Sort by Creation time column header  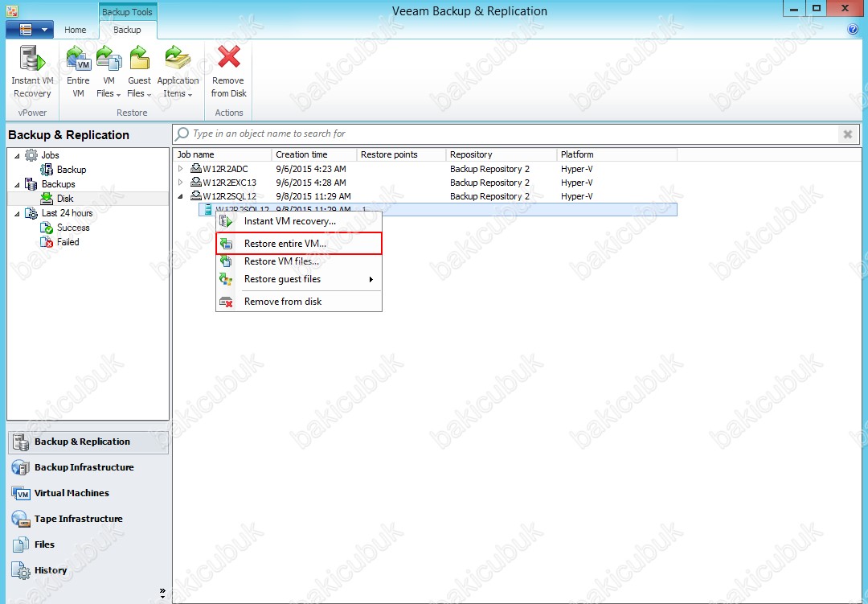pyautogui.click(x=314, y=154)
